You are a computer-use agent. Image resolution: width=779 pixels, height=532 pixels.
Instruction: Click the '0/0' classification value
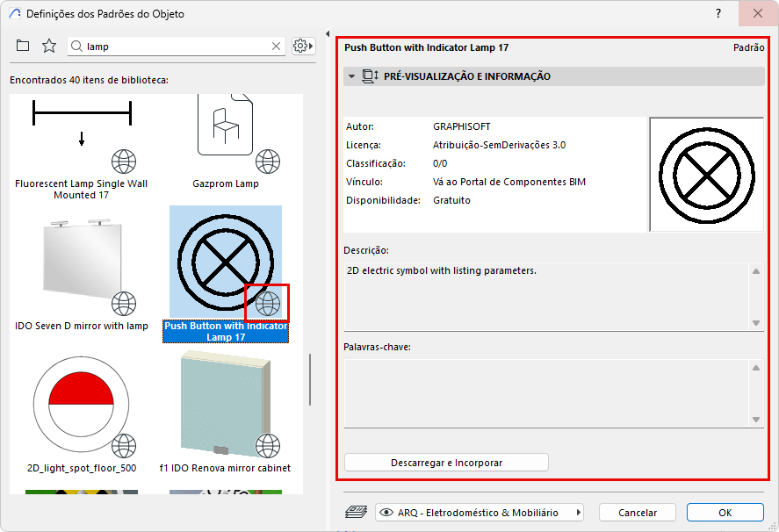point(440,163)
